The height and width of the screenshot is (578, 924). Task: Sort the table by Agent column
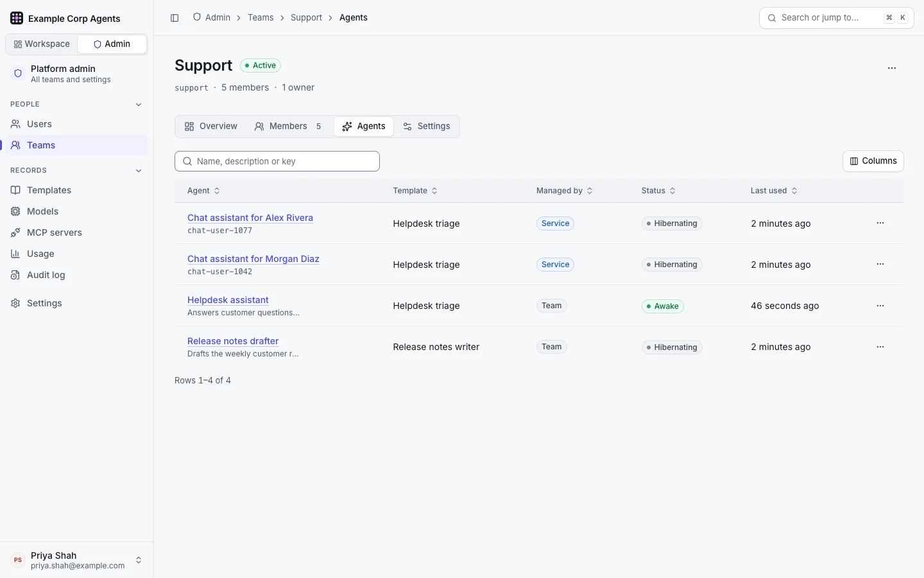[203, 191]
